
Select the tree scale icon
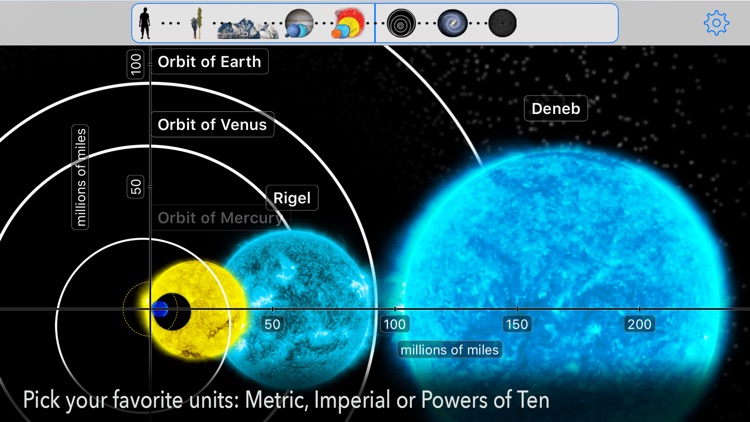[x=196, y=23]
